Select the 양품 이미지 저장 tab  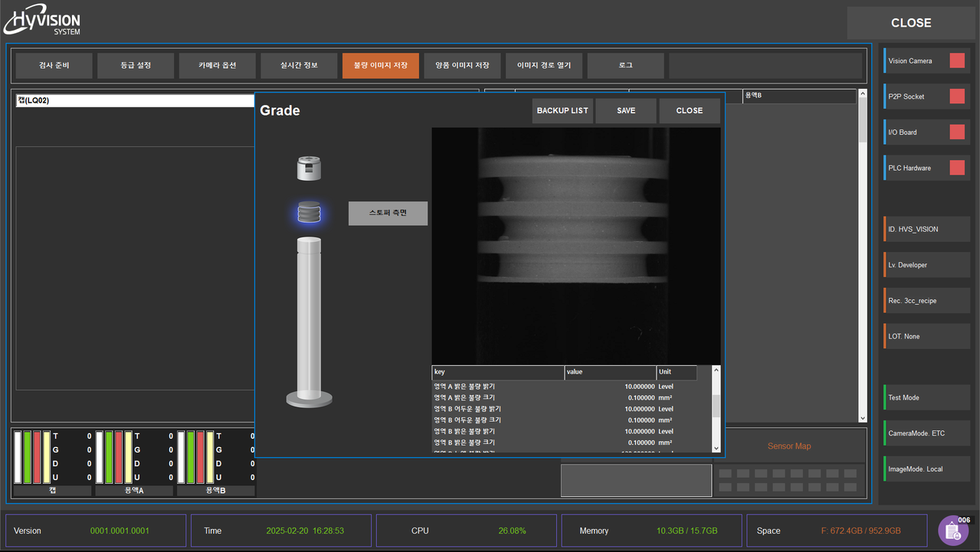pos(462,66)
